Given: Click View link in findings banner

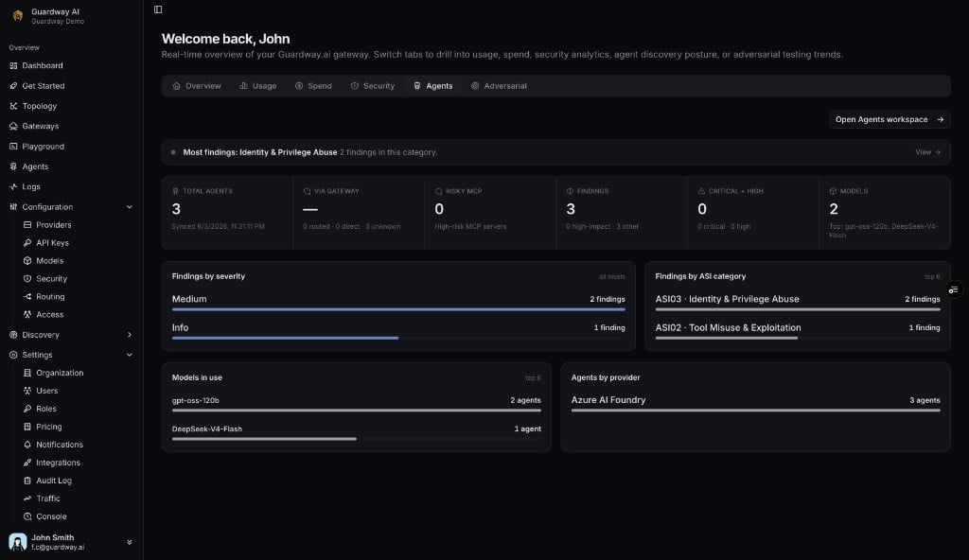Looking at the screenshot, I should pyautogui.click(x=927, y=152).
